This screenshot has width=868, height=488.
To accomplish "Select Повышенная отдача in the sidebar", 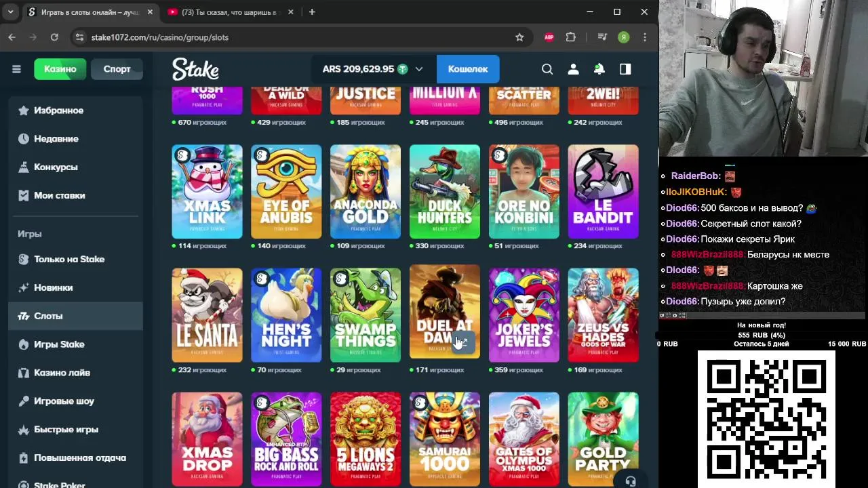I will (x=76, y=459).
